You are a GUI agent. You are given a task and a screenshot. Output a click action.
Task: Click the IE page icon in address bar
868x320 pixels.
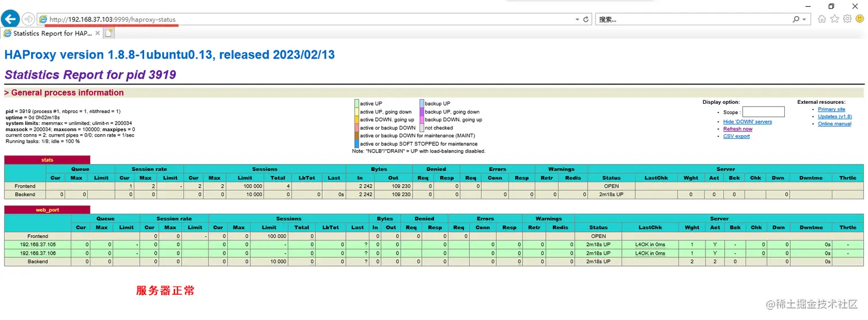tap(43, 19)
